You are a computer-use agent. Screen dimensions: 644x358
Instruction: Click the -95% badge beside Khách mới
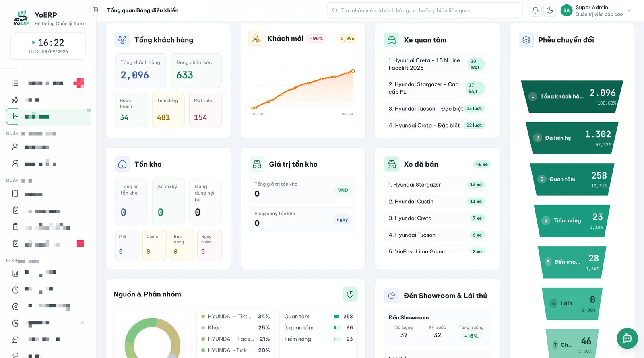point(316,39)
